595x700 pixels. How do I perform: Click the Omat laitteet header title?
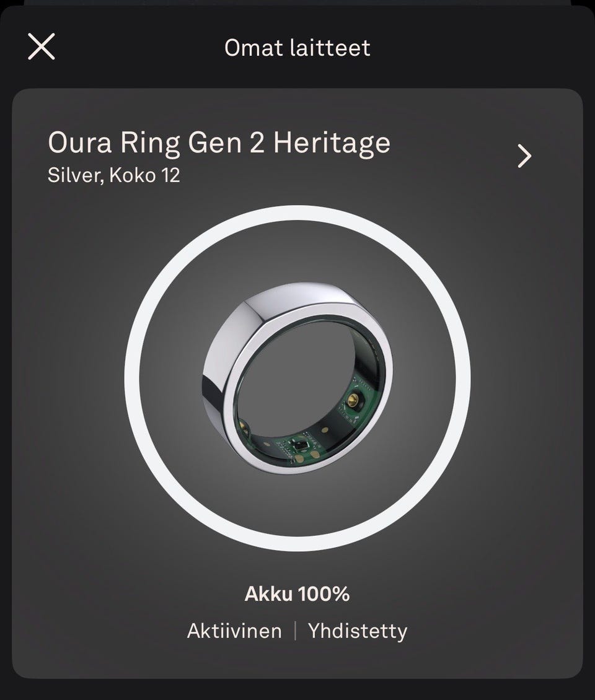click(297, 48)
